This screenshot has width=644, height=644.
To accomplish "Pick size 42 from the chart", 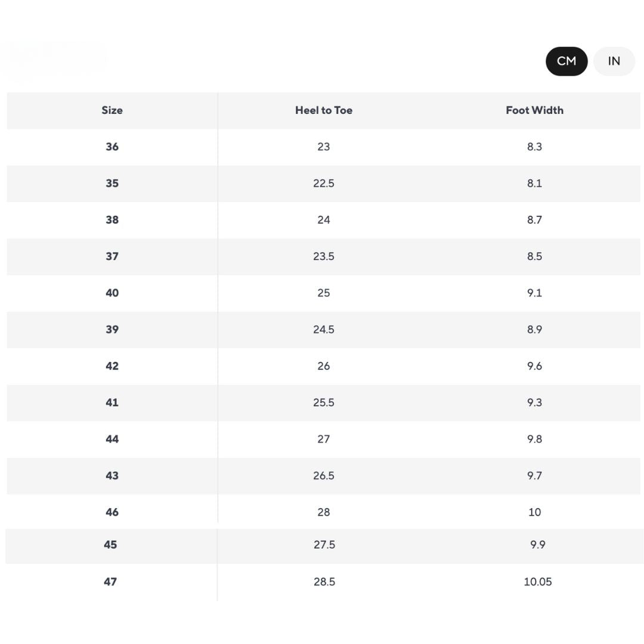I will (x=112, y=366).
